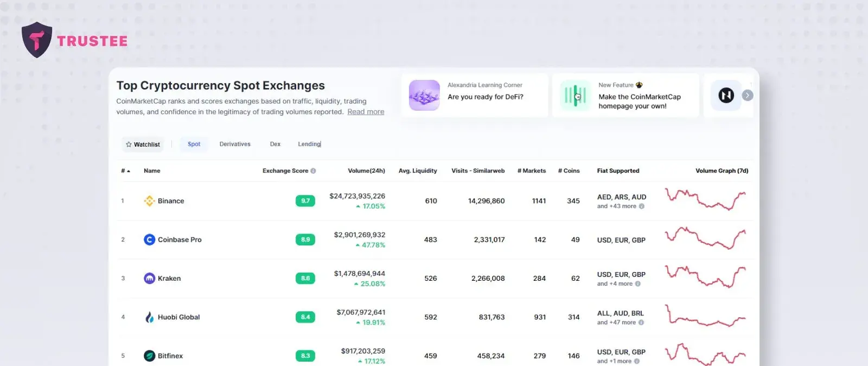Image resolution: width=868 pixels, height=366 pixels.
Task: Click the Exchange Score info icon
Action: coord(313,171)
